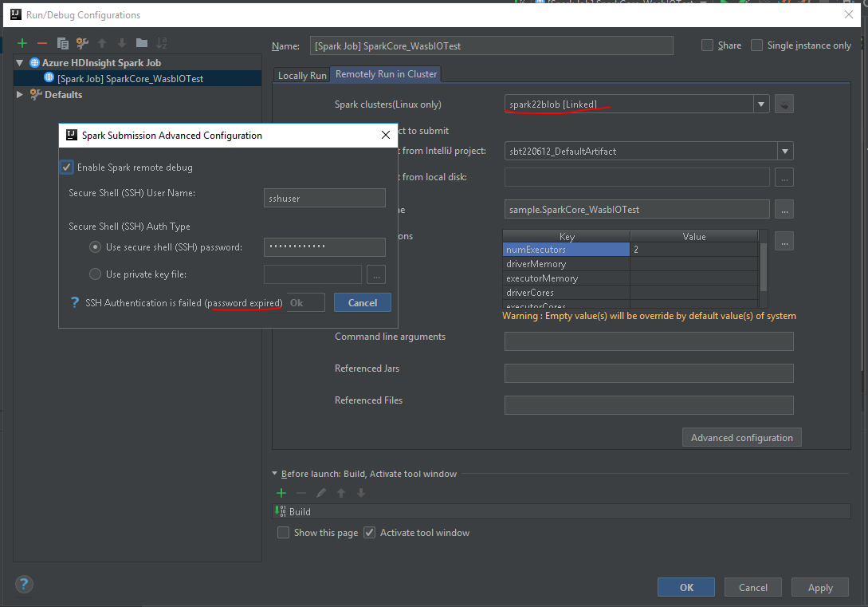Add a new run configuration
This screenshot has width=868, height=607.
(22, 43)
